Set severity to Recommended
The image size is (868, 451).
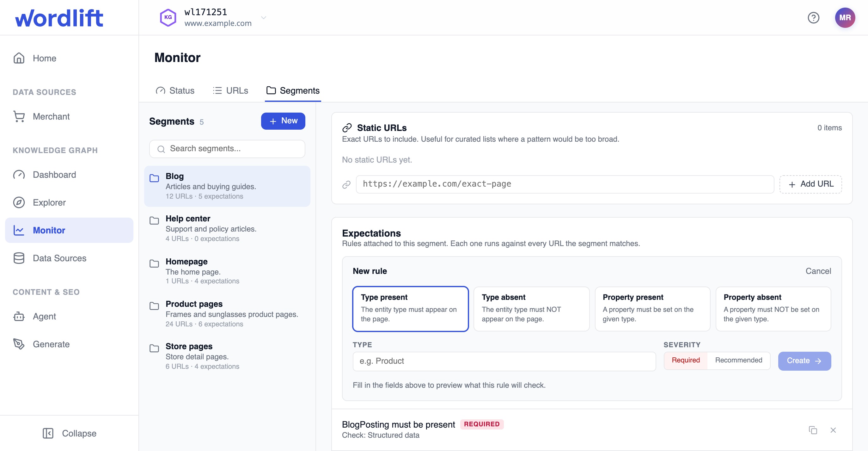738,360
